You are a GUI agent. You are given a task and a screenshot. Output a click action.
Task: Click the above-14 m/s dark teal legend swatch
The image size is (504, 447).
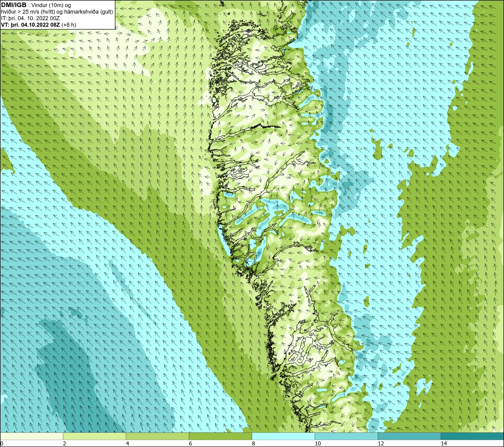[x=473, y=436]
